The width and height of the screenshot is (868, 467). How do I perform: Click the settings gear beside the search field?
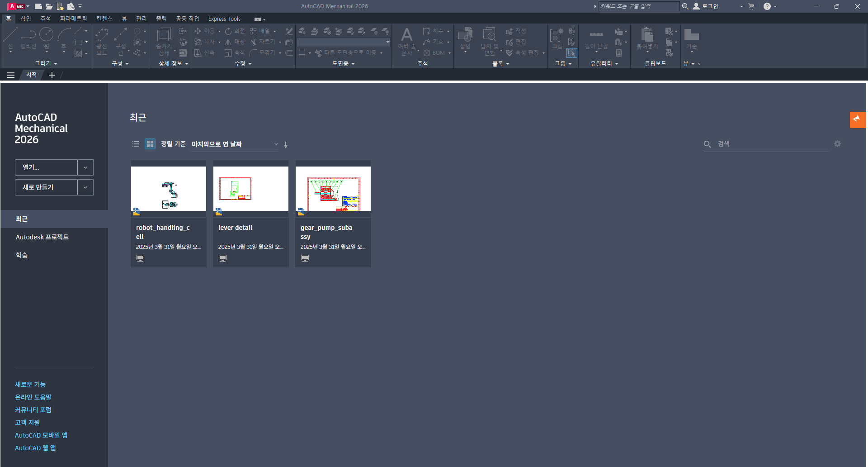point(837,144)
